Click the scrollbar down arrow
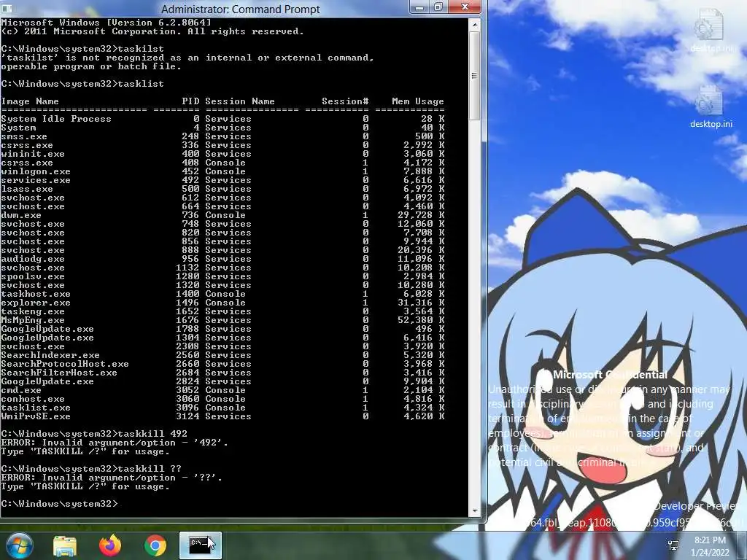 point(474,511)
